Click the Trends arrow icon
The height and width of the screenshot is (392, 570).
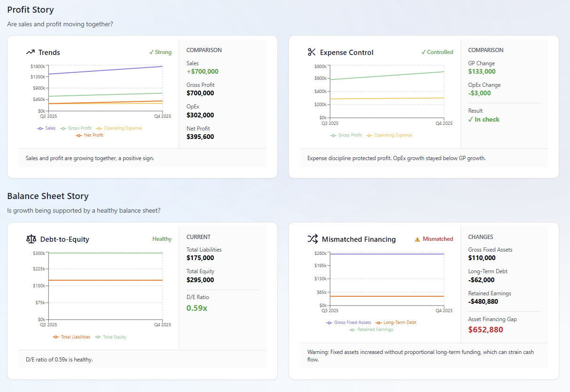[31, 52]
